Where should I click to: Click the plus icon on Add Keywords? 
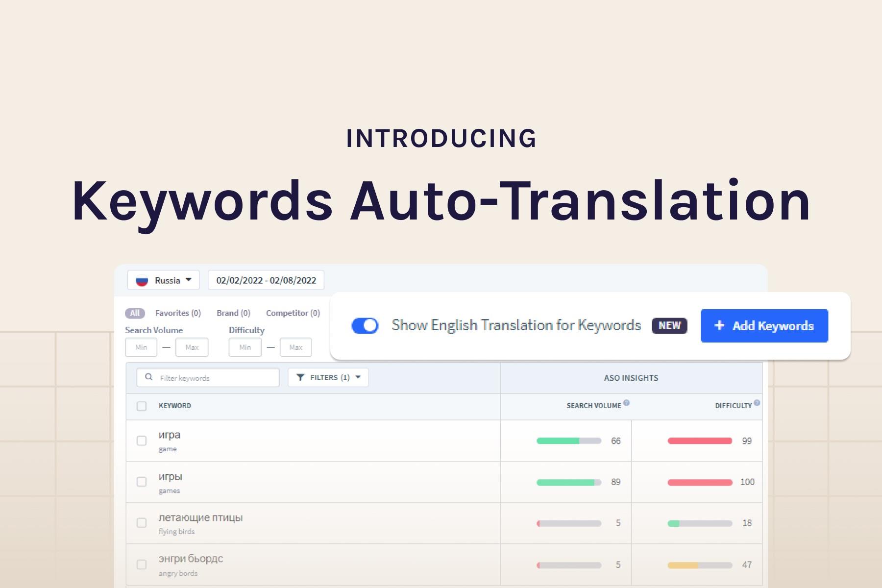(x=719, y=325)
